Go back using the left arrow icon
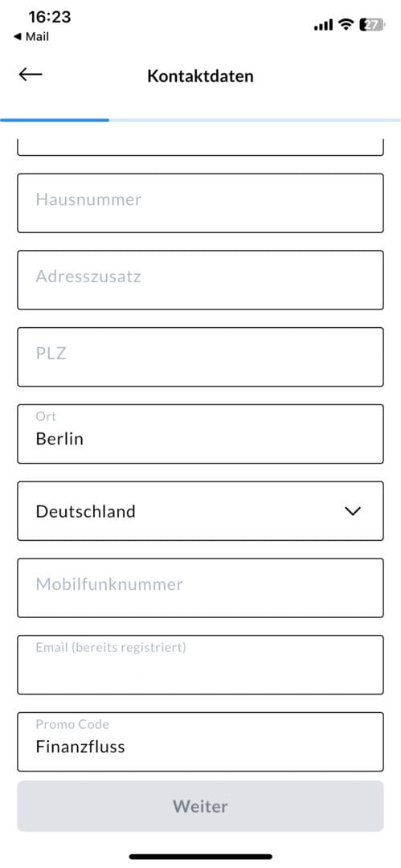 click(31, 74)
